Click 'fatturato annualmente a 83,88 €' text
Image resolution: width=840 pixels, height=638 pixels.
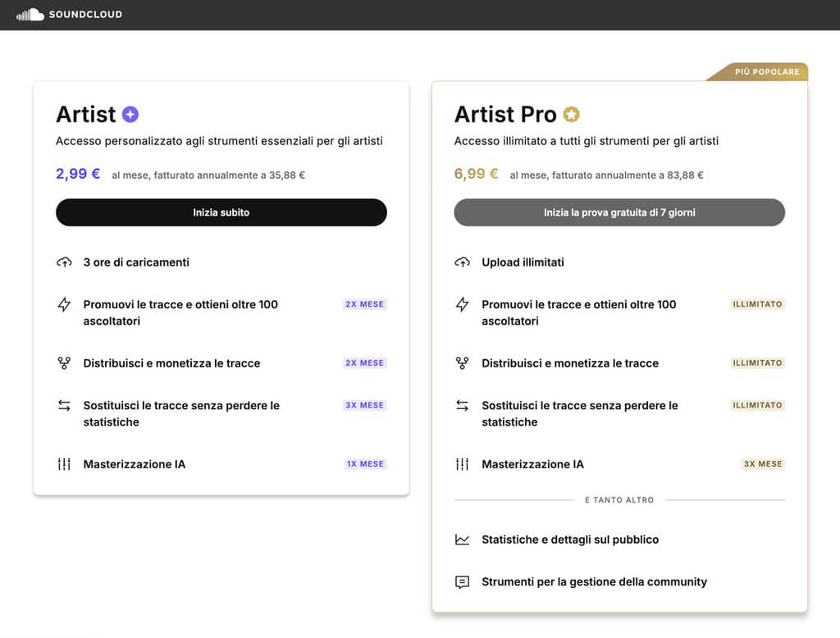(x=628, y=175)
